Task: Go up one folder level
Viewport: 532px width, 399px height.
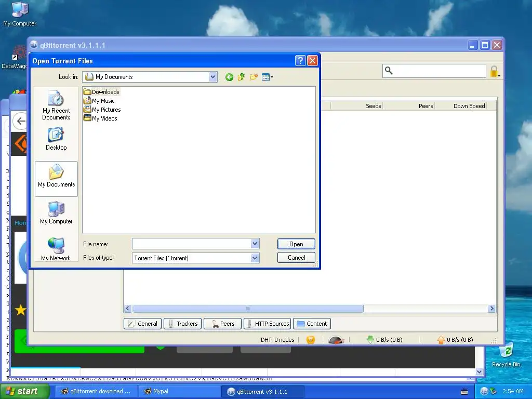Action: pyautogui.click(x=241, y=77)
